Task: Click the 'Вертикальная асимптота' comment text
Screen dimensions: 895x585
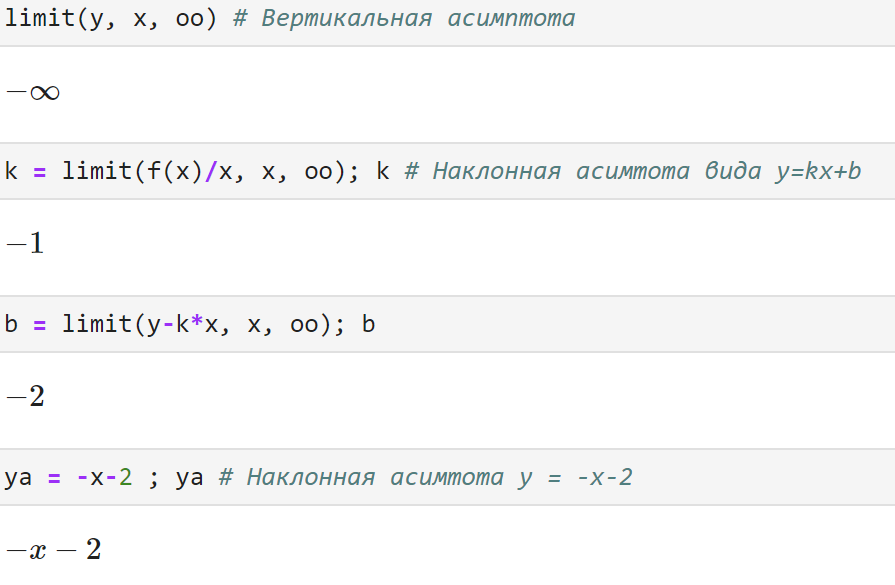Action: 418,18
